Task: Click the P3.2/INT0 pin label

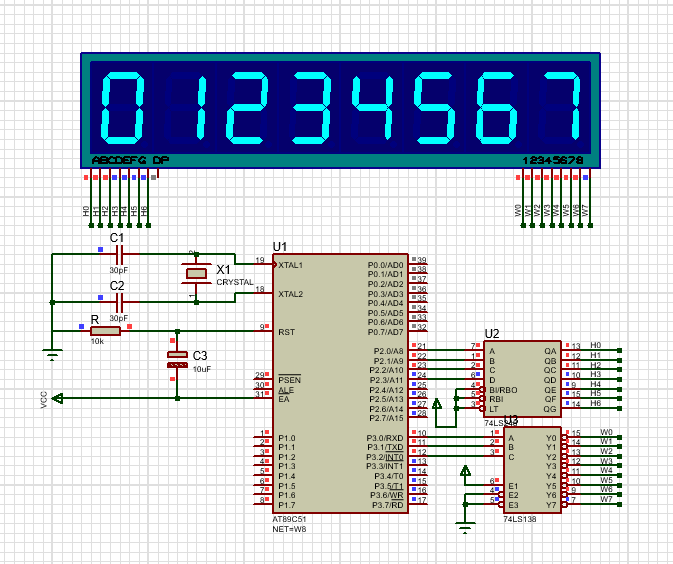Action: [385, 457]
